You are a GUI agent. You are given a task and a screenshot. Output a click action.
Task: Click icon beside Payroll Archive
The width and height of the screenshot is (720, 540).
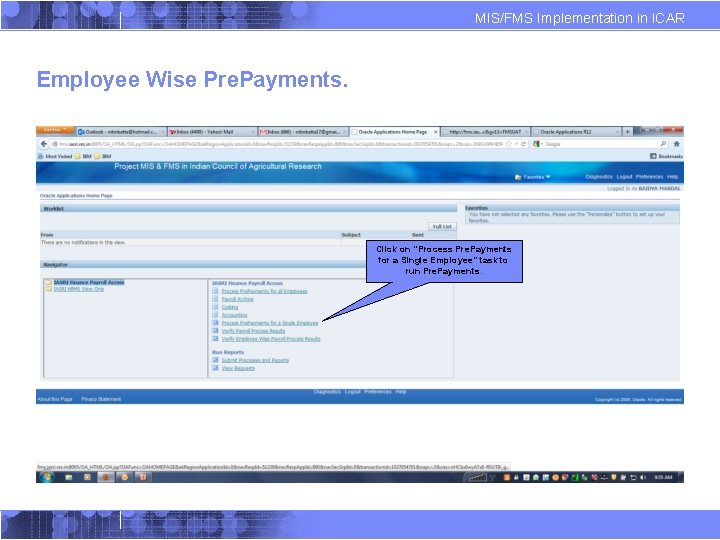(x=215, y=299)
